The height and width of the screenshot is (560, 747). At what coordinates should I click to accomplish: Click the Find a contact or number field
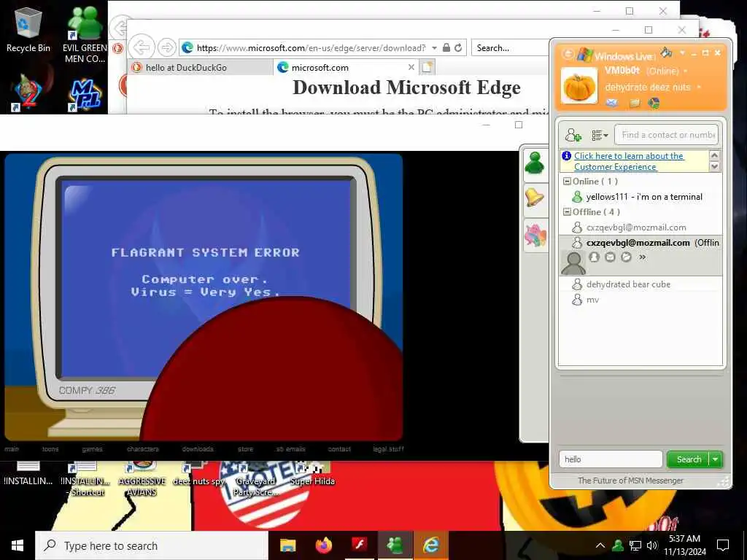(x=666, y=135)
